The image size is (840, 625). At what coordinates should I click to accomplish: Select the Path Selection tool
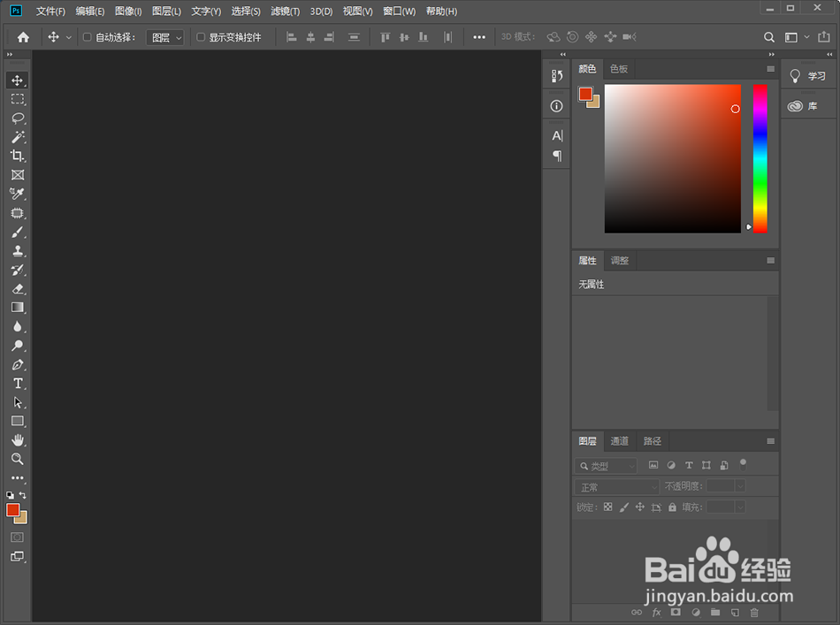click(17, 402)
